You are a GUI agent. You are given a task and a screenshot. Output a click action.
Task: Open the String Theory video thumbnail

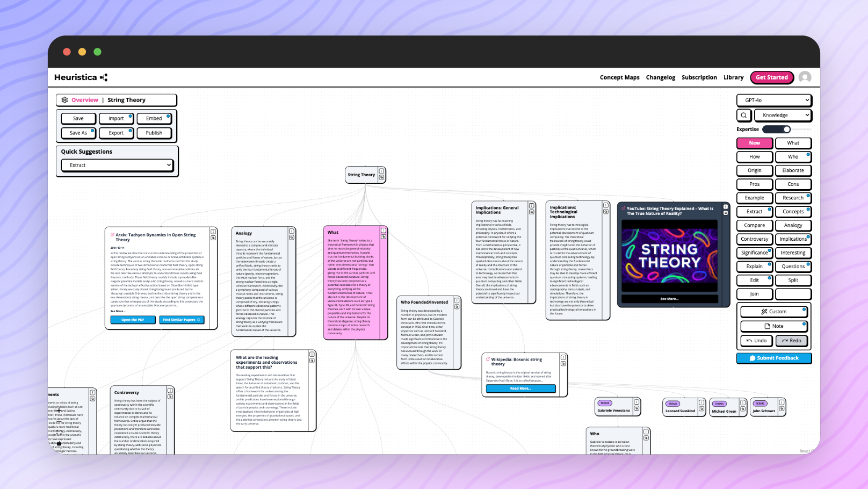click(669, 256)
